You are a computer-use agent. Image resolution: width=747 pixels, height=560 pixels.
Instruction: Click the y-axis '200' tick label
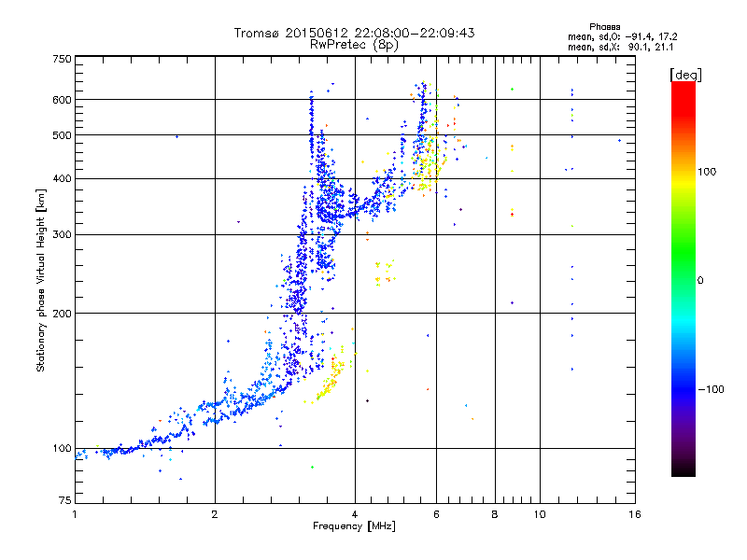(x=62, y=314)
